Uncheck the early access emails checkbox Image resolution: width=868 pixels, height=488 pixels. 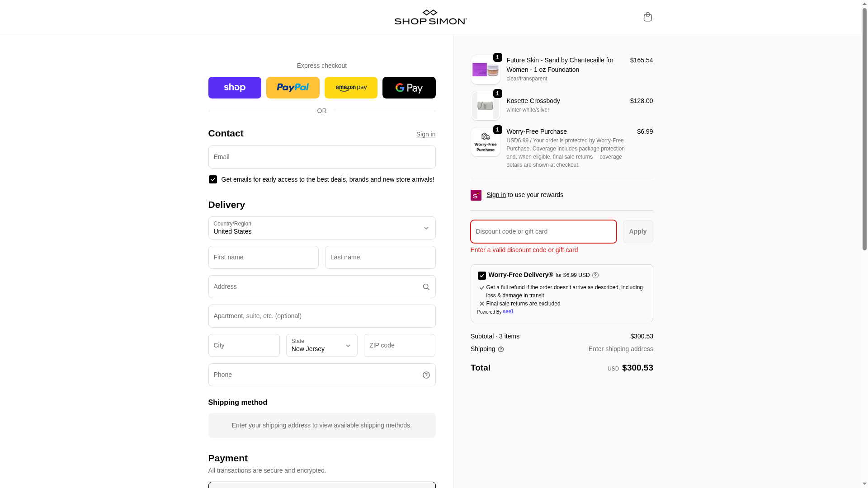[213, 179]
